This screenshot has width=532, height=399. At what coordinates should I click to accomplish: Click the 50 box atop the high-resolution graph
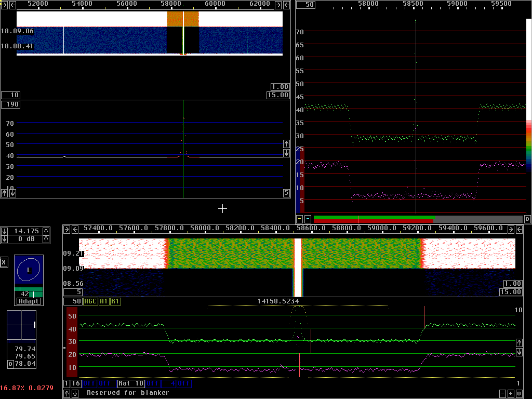305,5
